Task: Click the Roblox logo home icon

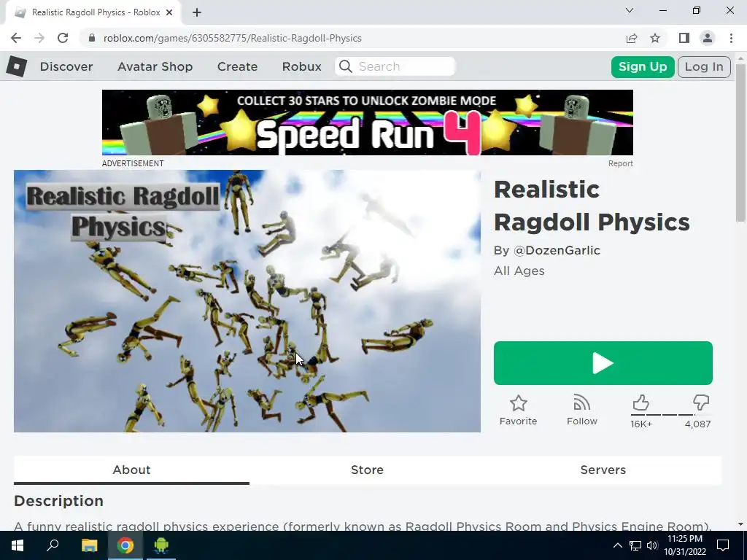Action: coord(16,66)
